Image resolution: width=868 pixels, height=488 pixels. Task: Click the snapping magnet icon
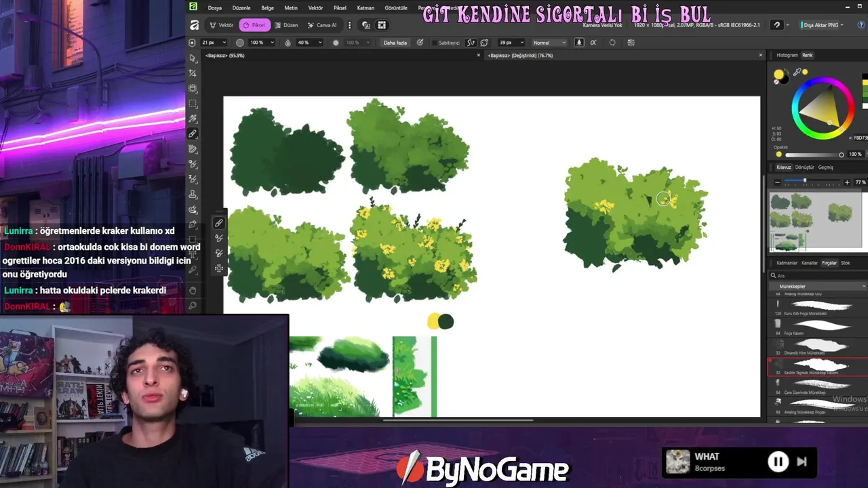pyautogui.click(x=776, y=25)
